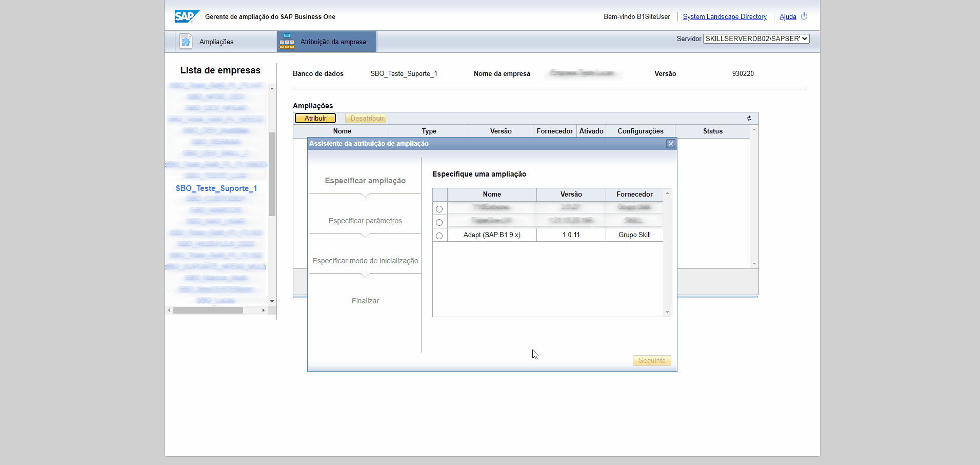Viewport: 980px width, 465px height.
Task: Click the Status column header
Action: 713,131
